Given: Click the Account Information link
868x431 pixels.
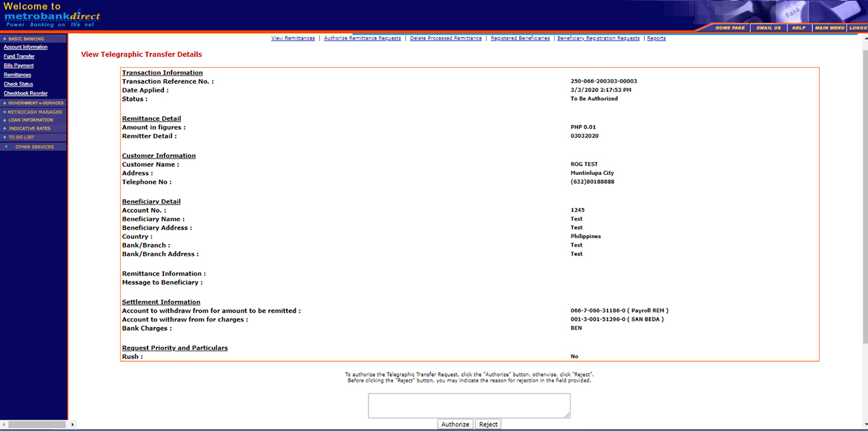Looking at the screenshot, I should (x=25, y=47).
